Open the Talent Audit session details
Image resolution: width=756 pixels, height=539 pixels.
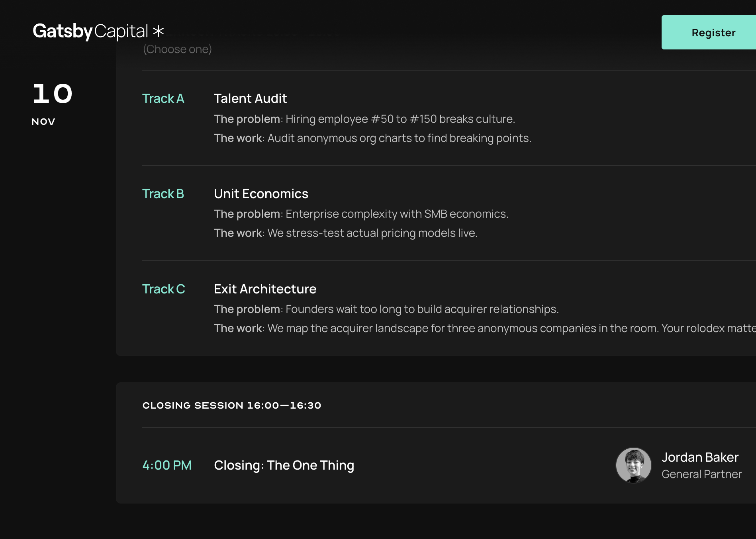click(250, 98)
